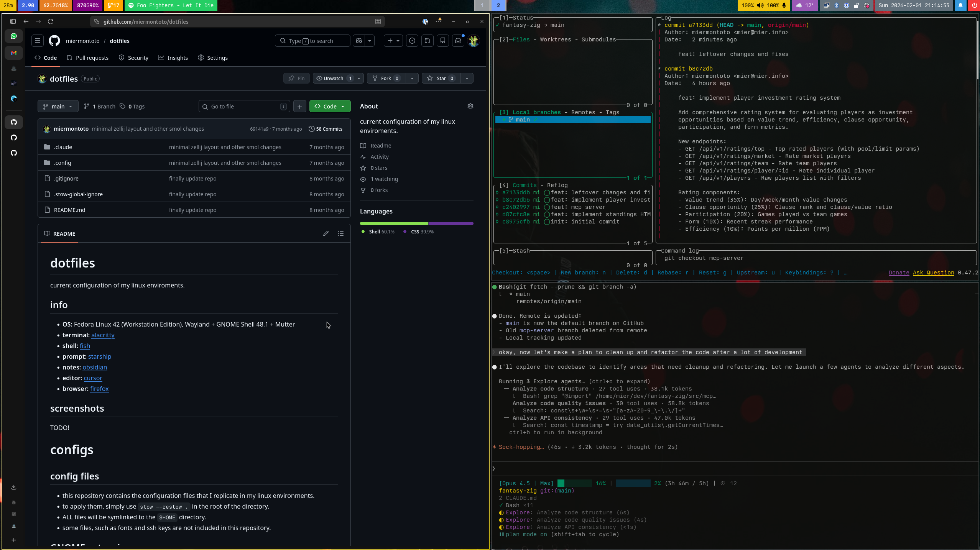Switch to the Remotes tab in lazygit

pyautogui.click(x=583, y=112)
